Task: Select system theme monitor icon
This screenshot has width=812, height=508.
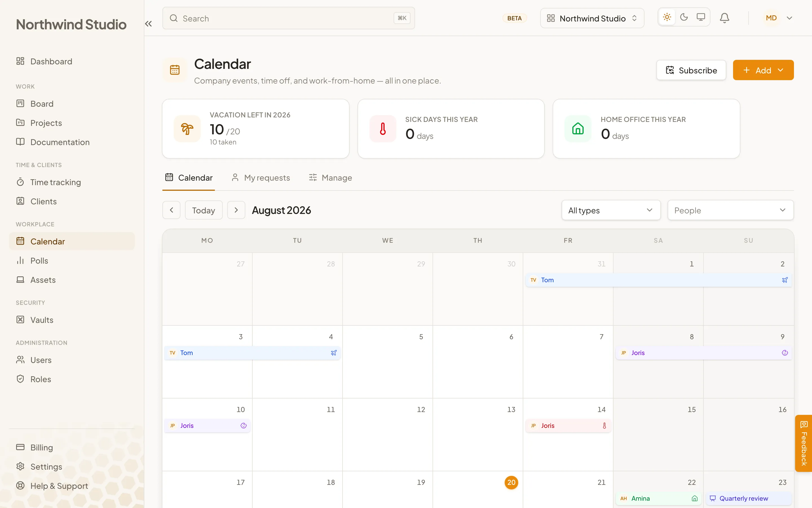Action: coord(701,17)
